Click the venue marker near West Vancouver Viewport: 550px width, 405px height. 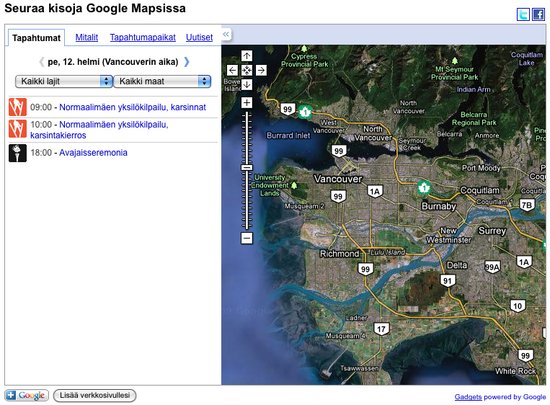pyautogui.click(x=305, y=112)
